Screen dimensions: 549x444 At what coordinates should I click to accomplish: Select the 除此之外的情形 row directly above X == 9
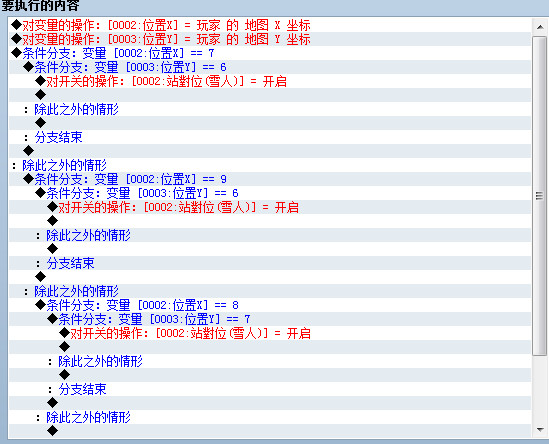(270, 165)
